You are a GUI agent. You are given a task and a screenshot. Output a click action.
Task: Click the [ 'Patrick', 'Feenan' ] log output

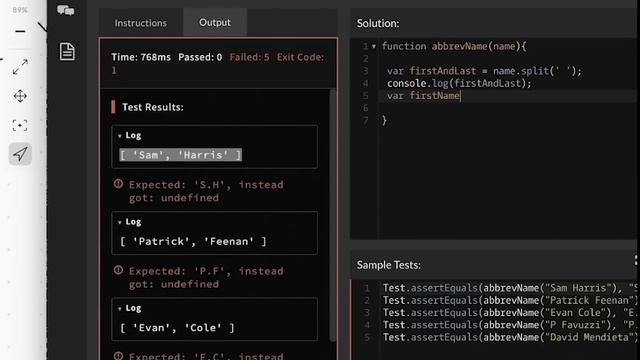pos(193,242)
